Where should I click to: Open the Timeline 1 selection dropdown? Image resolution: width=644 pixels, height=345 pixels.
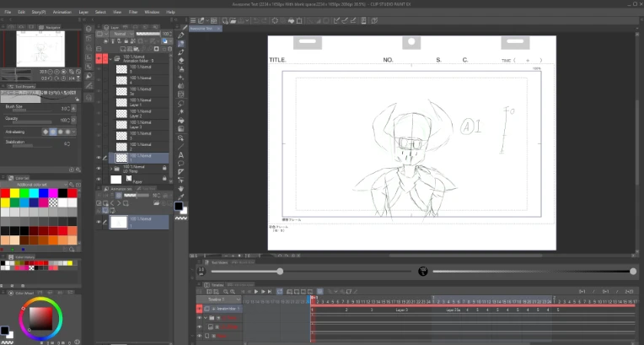click(219, 299)
